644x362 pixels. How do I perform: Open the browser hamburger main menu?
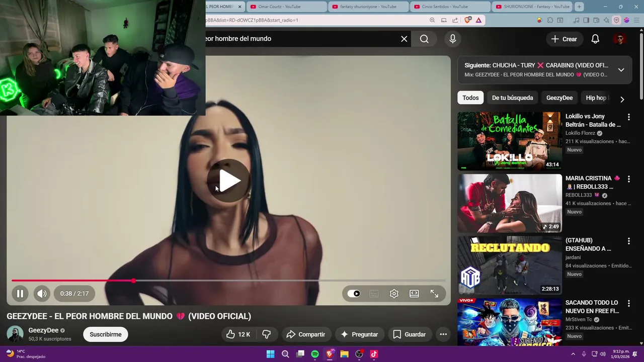[x=636, y=20]
